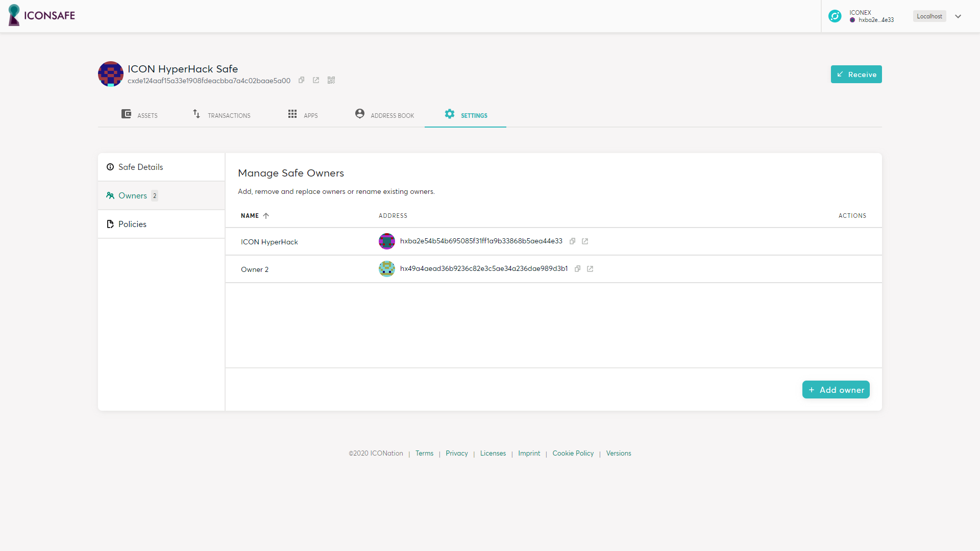Copy the safe address to clipboard
The width and height of the screenshot is (980, 551).
(x=302, y=80)
